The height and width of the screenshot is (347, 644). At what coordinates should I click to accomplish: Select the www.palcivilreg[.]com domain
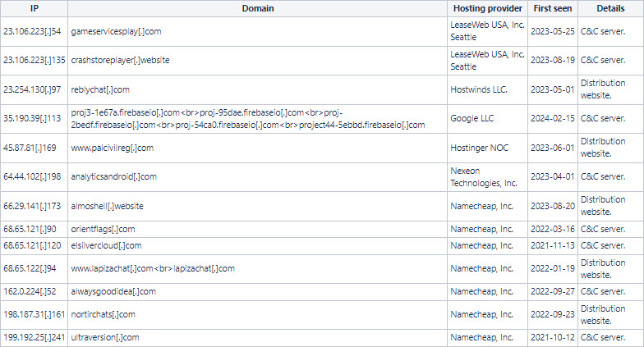113,148
